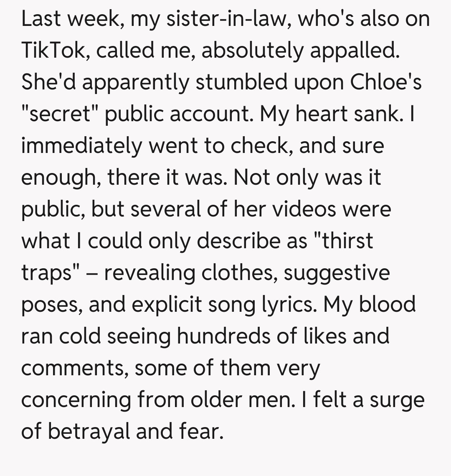Click the word "stumbled" in the third line
Viewport: 451px width, 476px height.
point(242,82)
